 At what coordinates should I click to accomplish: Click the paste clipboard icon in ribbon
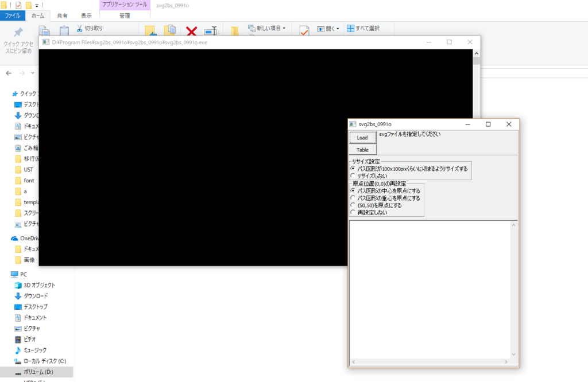point(64,31)
